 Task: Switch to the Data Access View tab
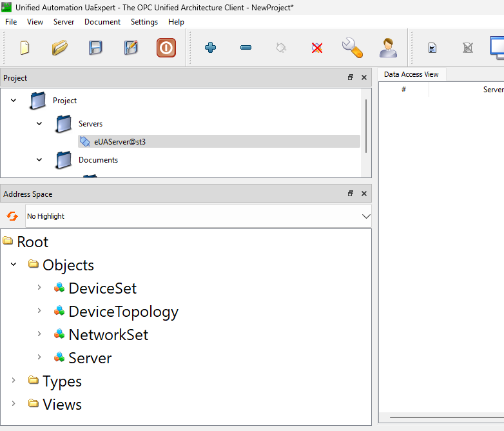tap(411, 74)
